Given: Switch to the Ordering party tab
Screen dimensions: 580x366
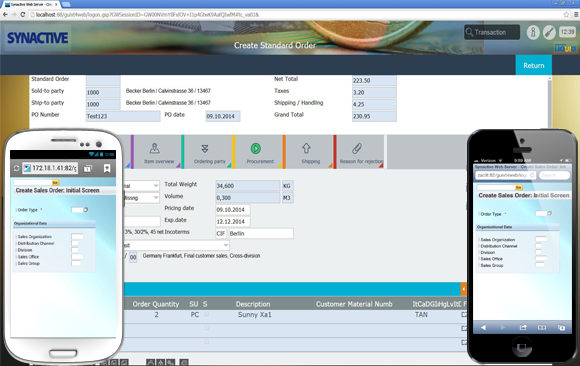Looking at the screenshot, I should [x=208, y=152].
